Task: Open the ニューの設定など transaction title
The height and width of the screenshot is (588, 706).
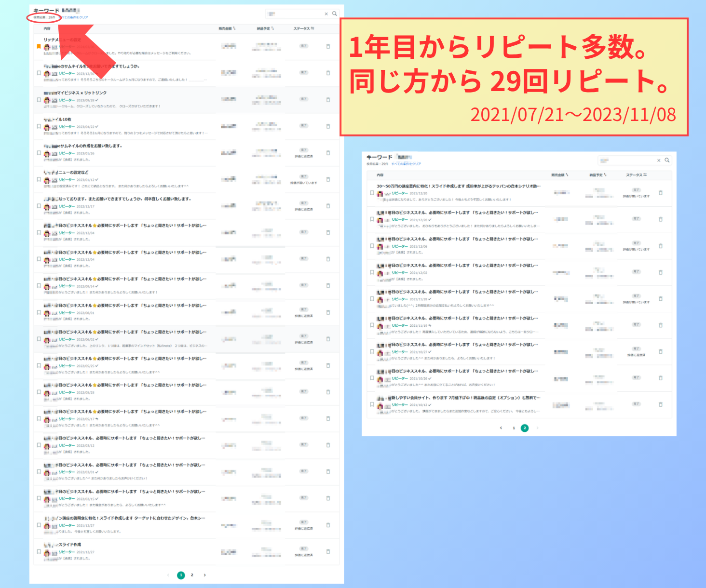Action: pos(66,173)
